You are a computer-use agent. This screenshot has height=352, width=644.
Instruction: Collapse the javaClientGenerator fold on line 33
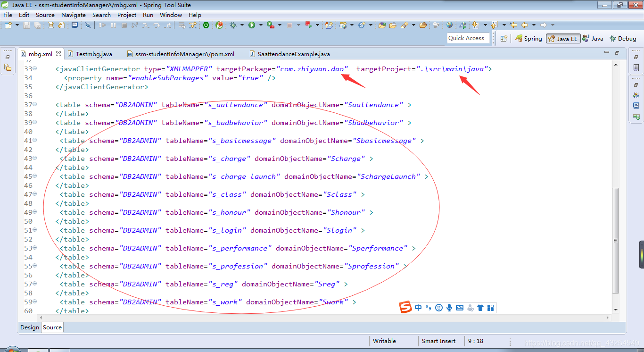coord(35,69)
